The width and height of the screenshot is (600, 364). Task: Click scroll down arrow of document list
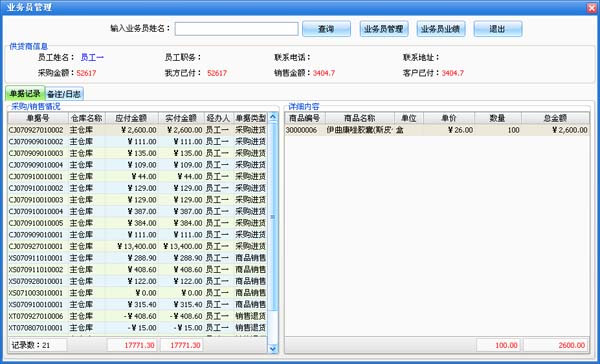pos(273,348)
